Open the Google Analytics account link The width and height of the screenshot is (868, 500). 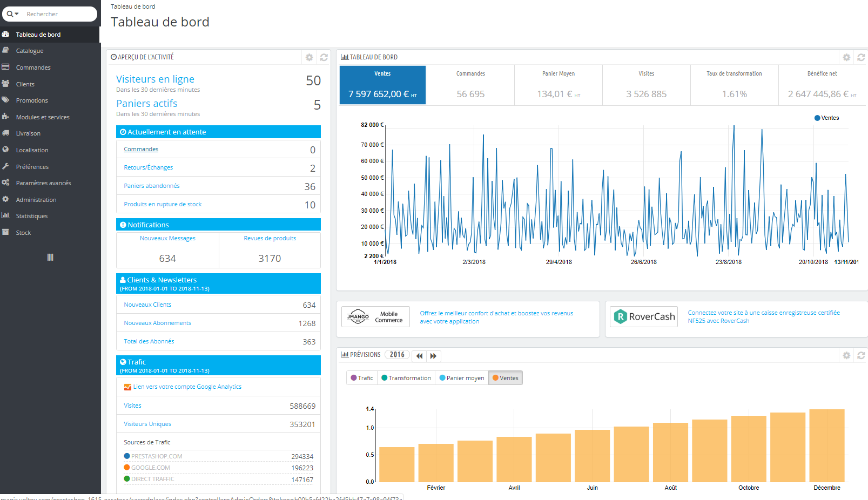186,387
